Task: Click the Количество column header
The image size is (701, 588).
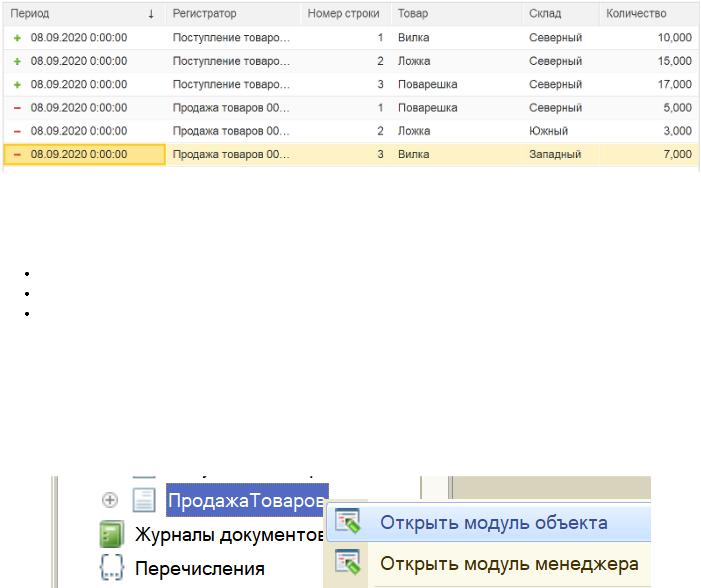Action: (x=636, y=14)
